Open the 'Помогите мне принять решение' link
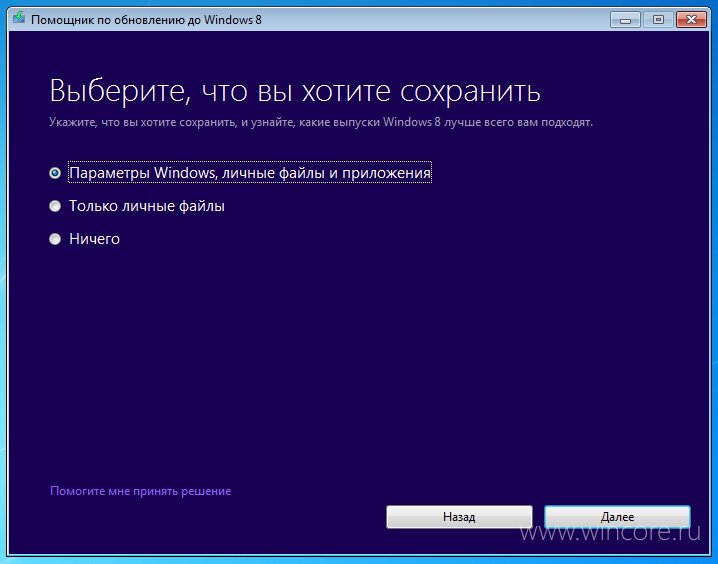 coord(141,491)
